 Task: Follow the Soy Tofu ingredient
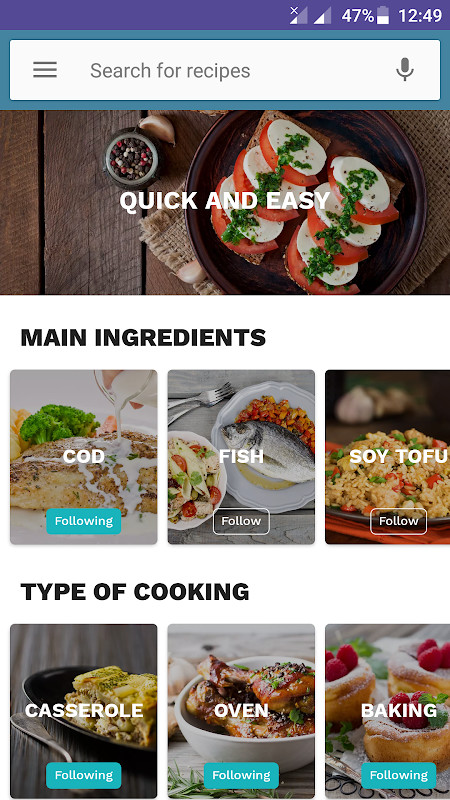[398, 521]
